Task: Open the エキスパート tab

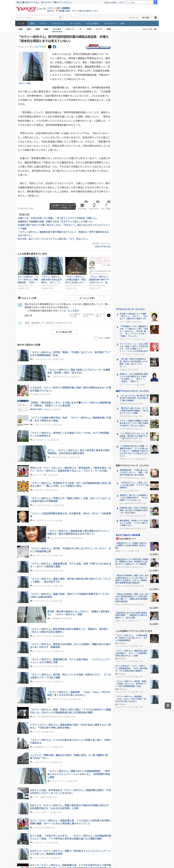Action: 58,24
